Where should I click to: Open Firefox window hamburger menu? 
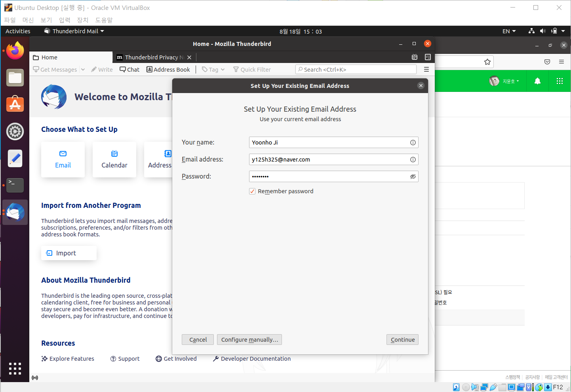point(561,62)
